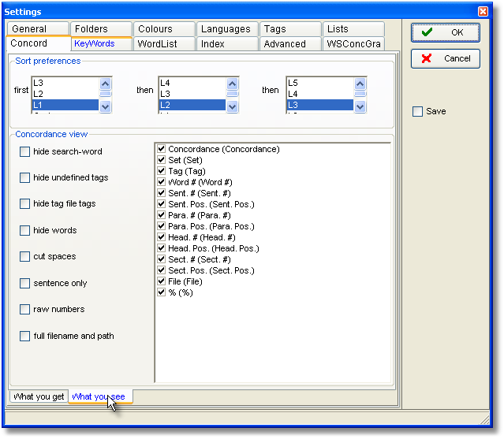Enable hide search-word checkbox
This screenshot has width=504, height=439.
24,151
